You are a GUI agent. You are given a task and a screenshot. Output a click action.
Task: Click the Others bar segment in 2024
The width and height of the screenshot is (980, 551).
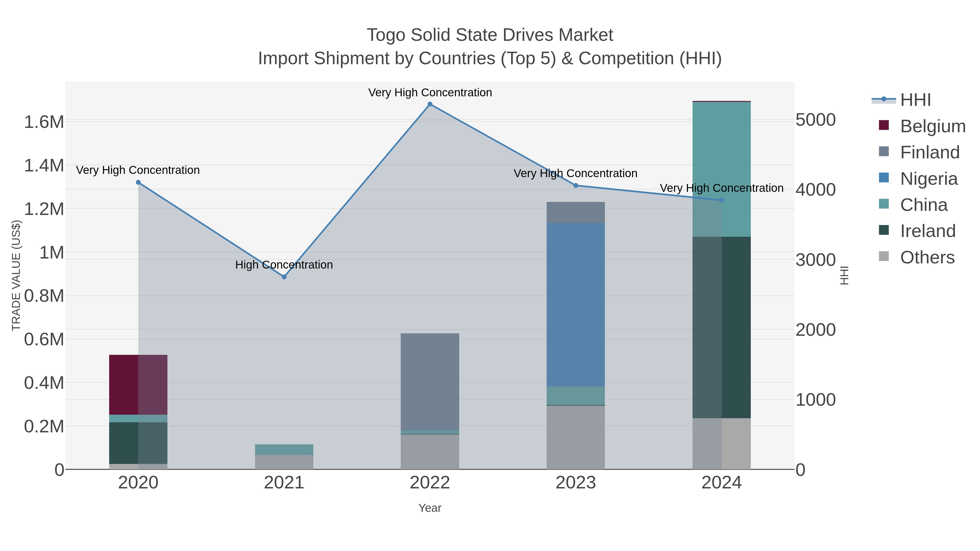point(721,444)
